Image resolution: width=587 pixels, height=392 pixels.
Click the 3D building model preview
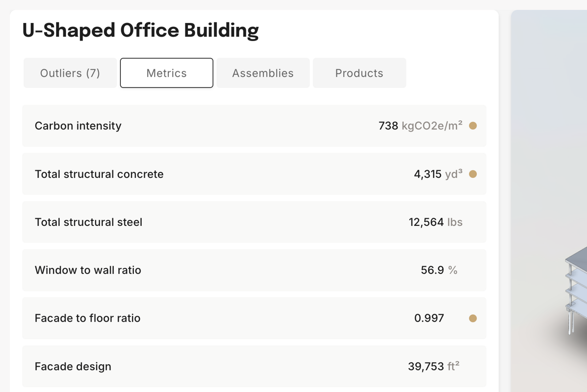point(549,201)
